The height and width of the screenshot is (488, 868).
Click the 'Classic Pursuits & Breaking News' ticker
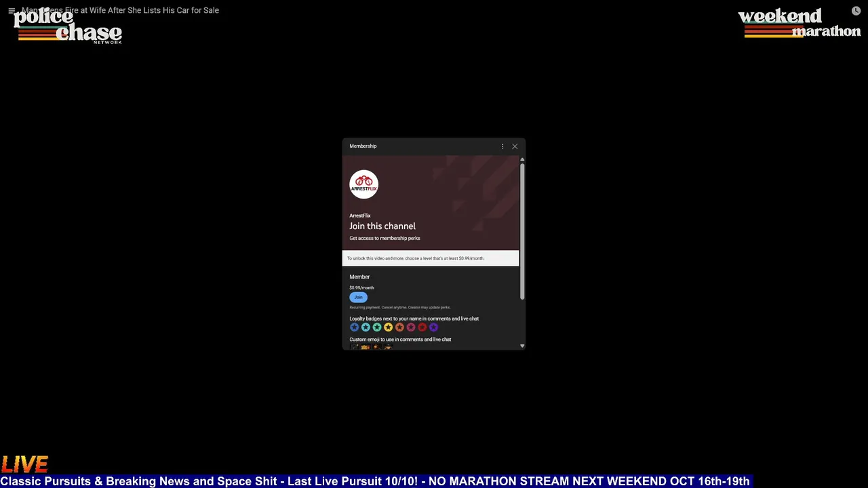(375, 481)
